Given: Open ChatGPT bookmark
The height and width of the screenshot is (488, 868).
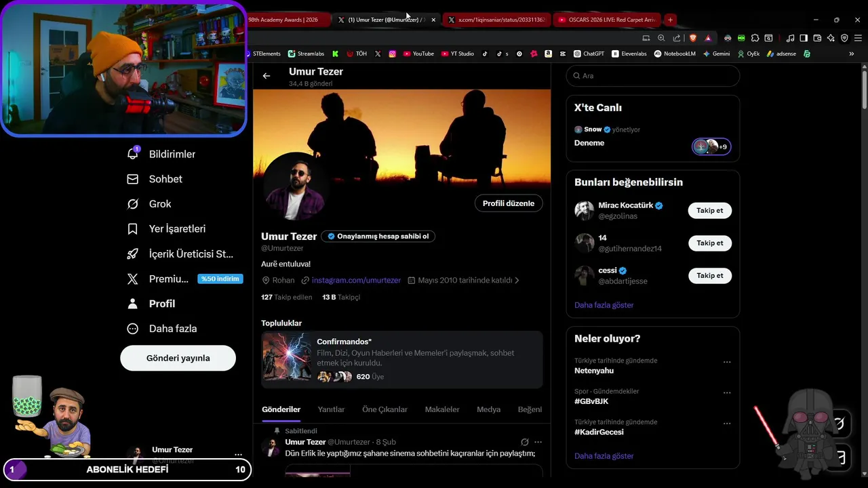Looking at the screenshot, I should coord(589,54).
